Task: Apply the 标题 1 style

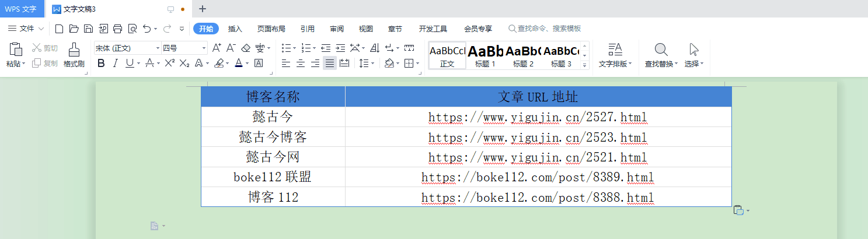Action: (x=486, y=56)
